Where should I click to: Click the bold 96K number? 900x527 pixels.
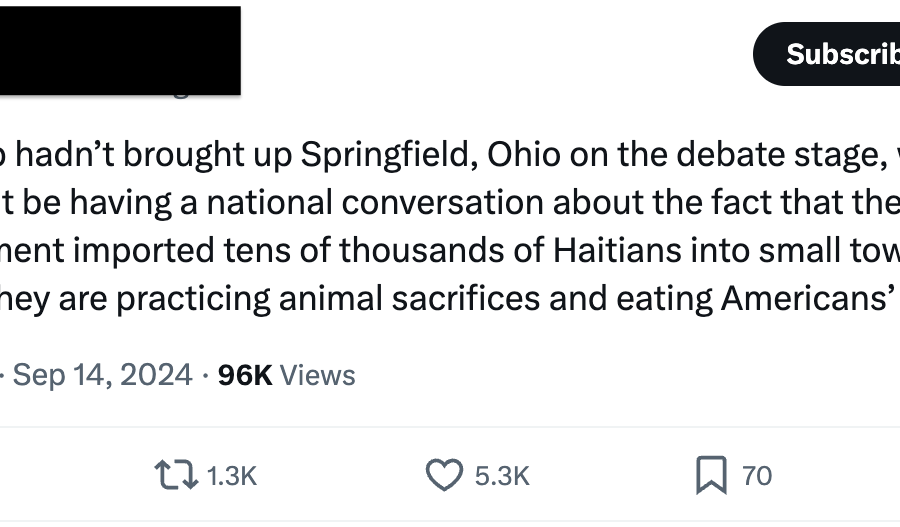point(245,375)
